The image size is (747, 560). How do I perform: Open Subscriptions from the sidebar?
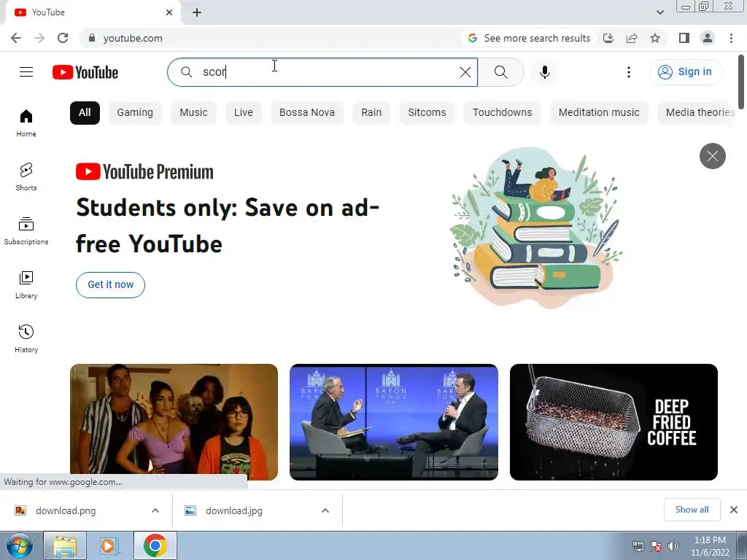pyautogui.click(x=26, y=230)
